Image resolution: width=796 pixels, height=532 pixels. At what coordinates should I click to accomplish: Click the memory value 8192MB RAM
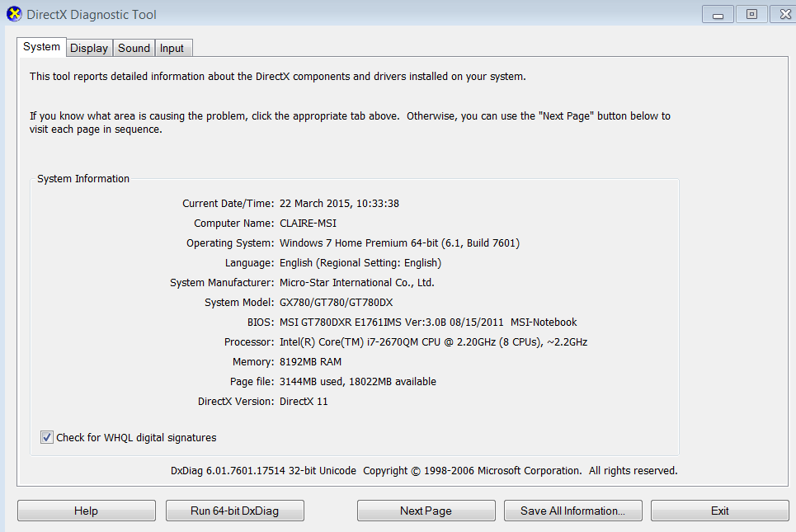310,362
